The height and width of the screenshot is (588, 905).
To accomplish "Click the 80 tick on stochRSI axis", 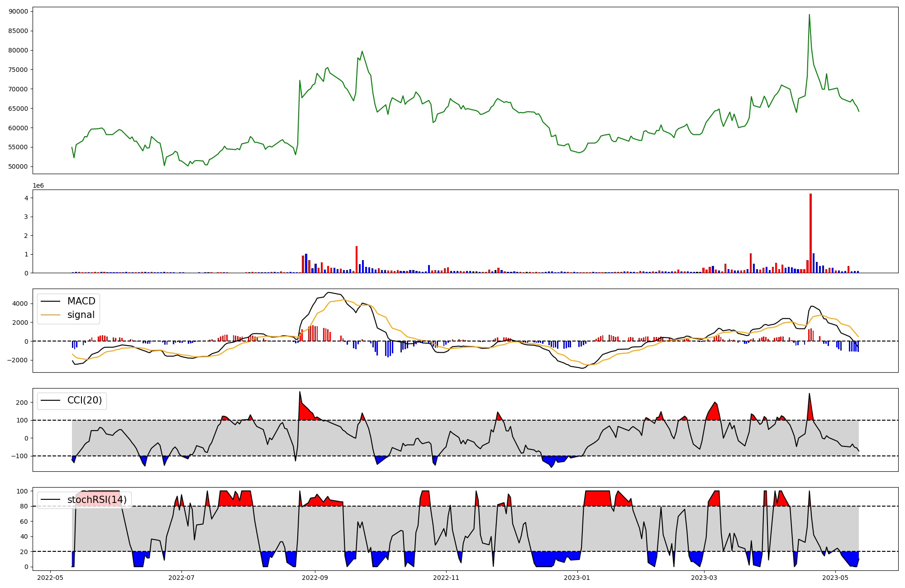I will [x=24, y=506].
